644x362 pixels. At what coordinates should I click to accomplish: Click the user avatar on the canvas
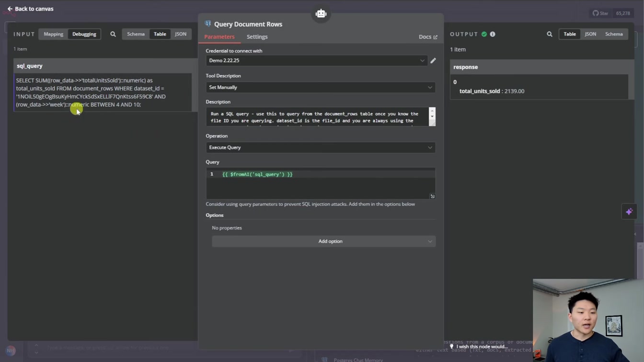(11, 351)
